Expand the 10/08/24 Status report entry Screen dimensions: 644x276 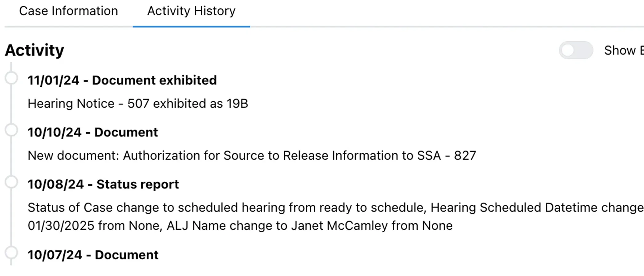(103, 184)
